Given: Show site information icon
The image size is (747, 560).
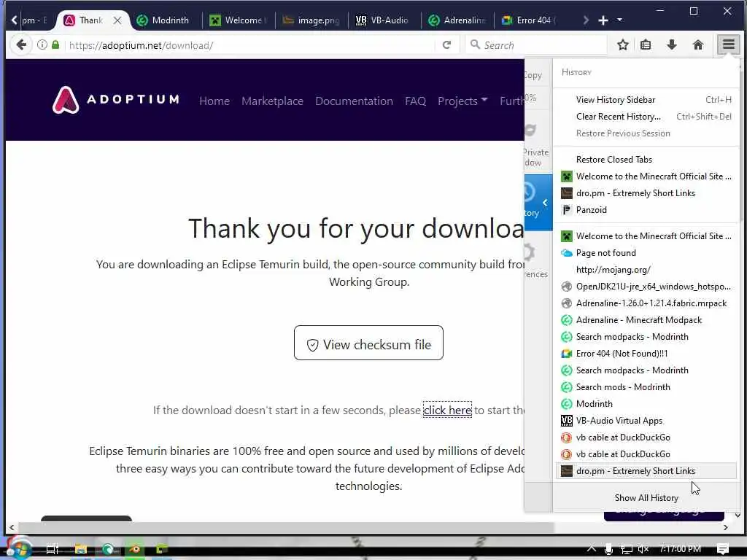Looking at the screenshot, I should pos(42,44).
